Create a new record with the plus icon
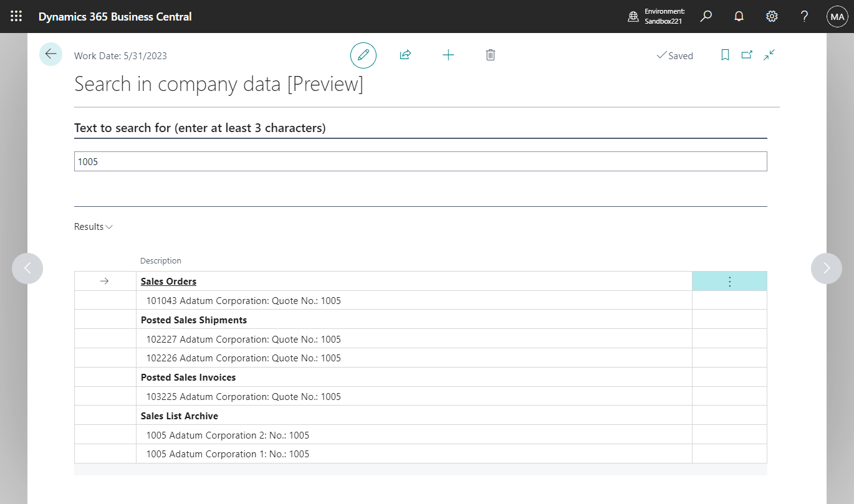This screenshot has width=854, height=504. (448, 55)
